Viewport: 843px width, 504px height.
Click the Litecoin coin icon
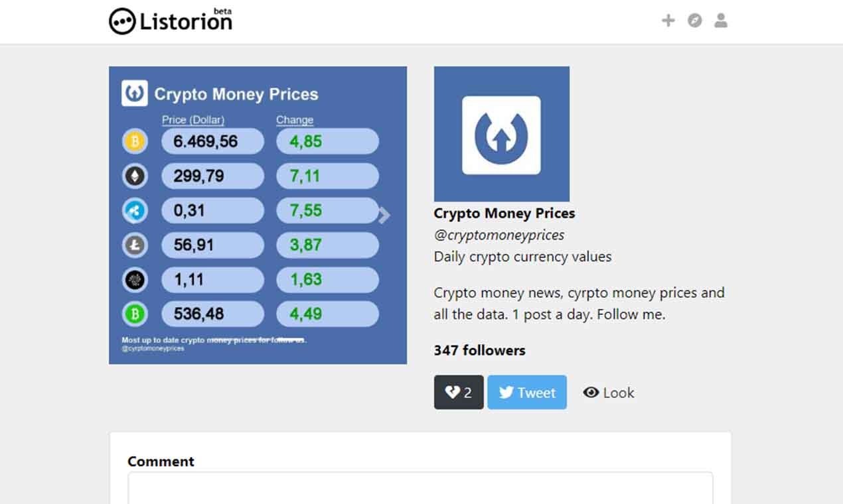tap(135, 245)
